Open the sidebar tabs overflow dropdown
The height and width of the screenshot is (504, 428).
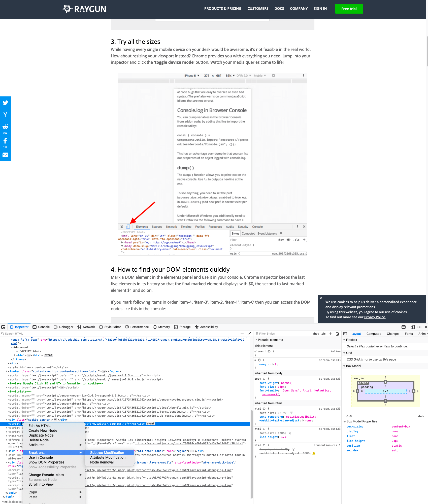point(427,334)
